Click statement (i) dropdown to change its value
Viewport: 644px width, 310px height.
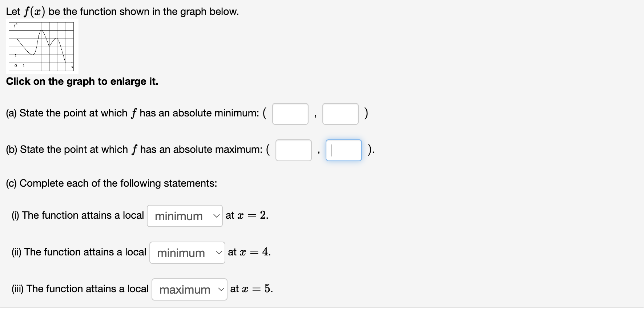pos(185,216)
